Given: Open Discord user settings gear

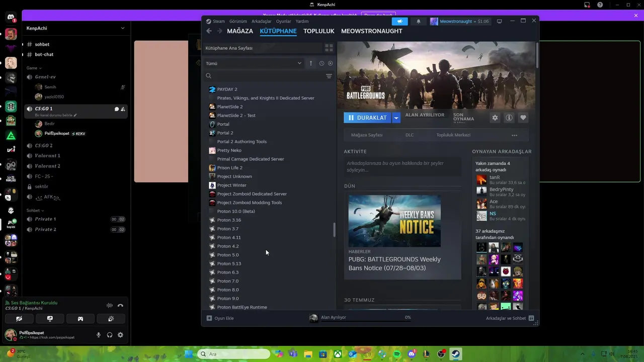Looking at the screenshot, I should (x=120, y=335).
